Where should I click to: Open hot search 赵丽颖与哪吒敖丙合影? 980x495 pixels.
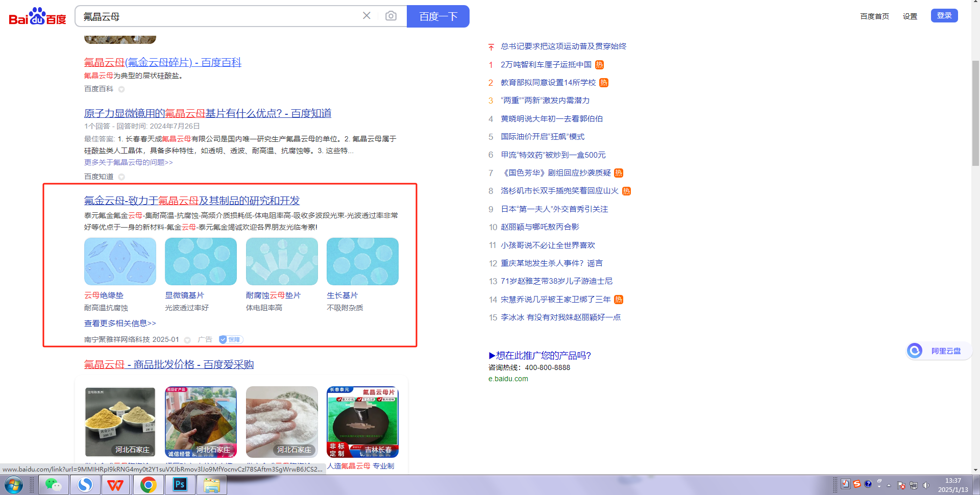coord(540,227)
